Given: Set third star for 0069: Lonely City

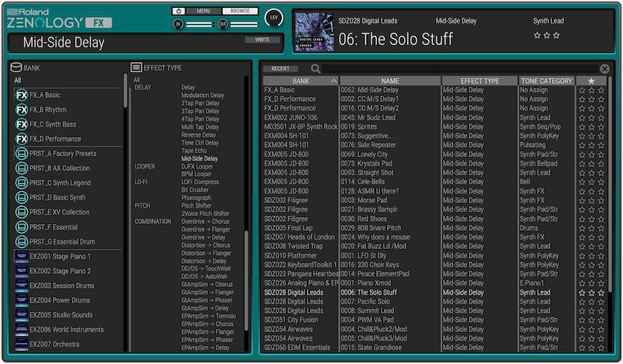Looking at the screenshot, I should click(x=600, y=155).
